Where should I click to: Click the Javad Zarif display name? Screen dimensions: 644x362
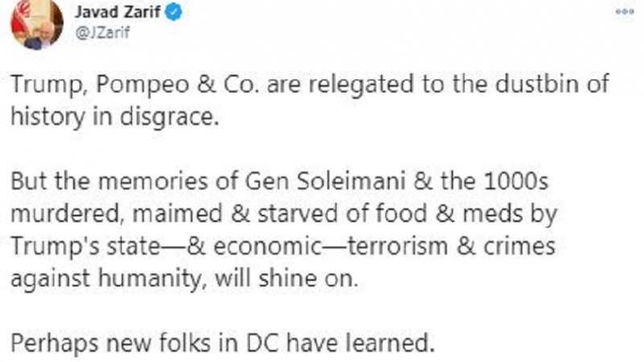tap(119, 13)
